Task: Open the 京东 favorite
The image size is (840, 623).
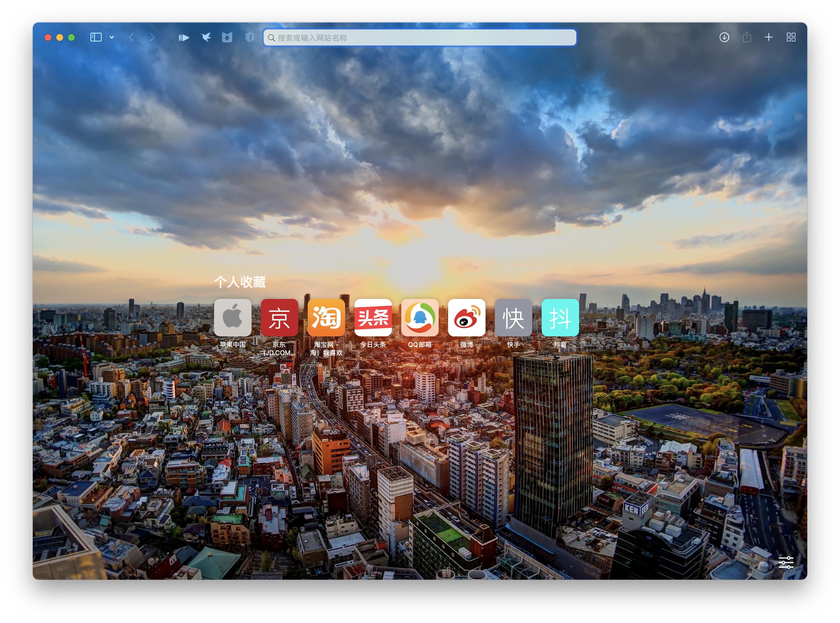Action: pos(280,318)
